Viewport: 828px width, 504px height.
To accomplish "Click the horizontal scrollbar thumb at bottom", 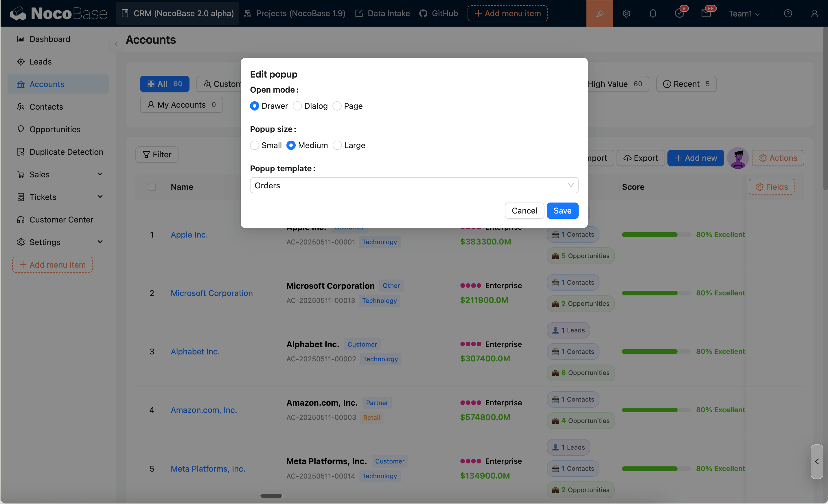I will point(271,496).
